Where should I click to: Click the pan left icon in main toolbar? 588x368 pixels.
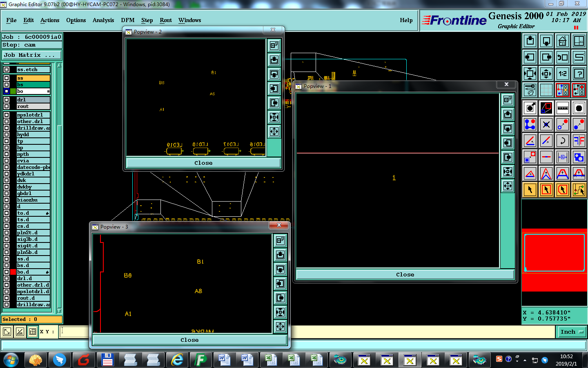[x=530, y=57]
